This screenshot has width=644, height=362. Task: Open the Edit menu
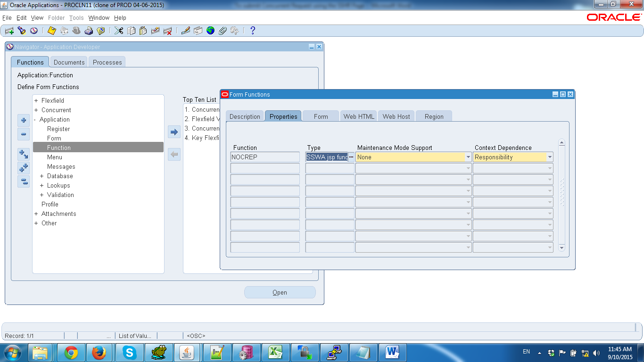22,17
